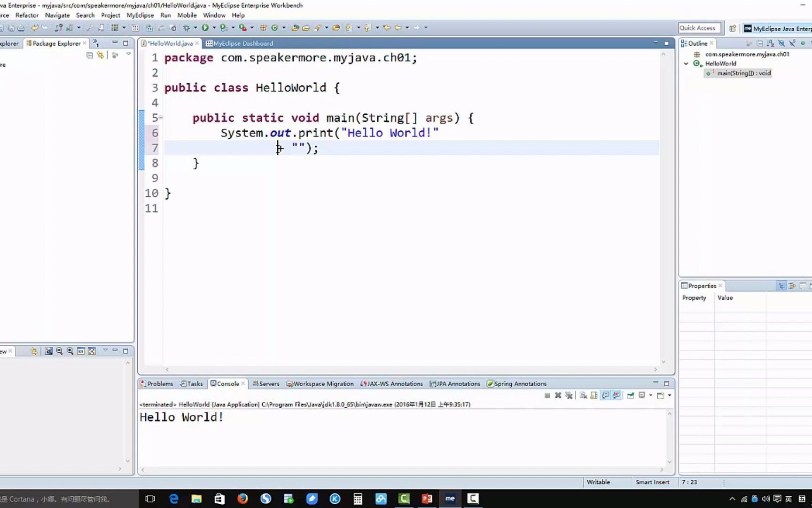The image size is (812, 508).
Task: Click the Print icon in the main toolbar
Action: click(x=21, y=28)
